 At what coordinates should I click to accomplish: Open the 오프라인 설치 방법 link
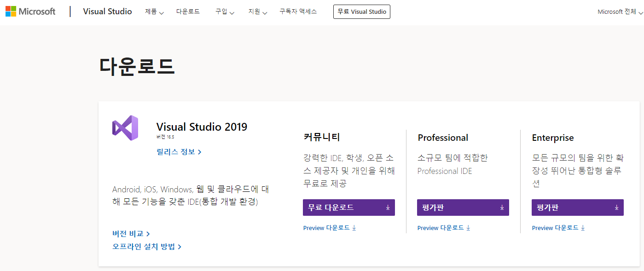click(147, 247)
